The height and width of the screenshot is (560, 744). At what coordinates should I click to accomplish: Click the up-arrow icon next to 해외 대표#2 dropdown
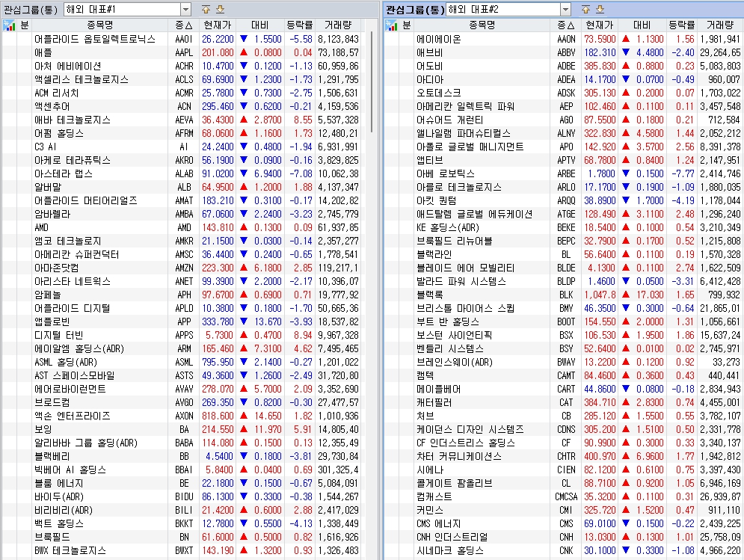pos(585,9)
